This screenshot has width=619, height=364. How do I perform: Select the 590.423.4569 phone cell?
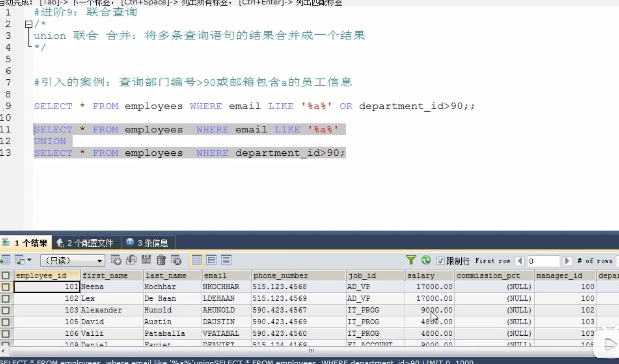pos(299,322)
